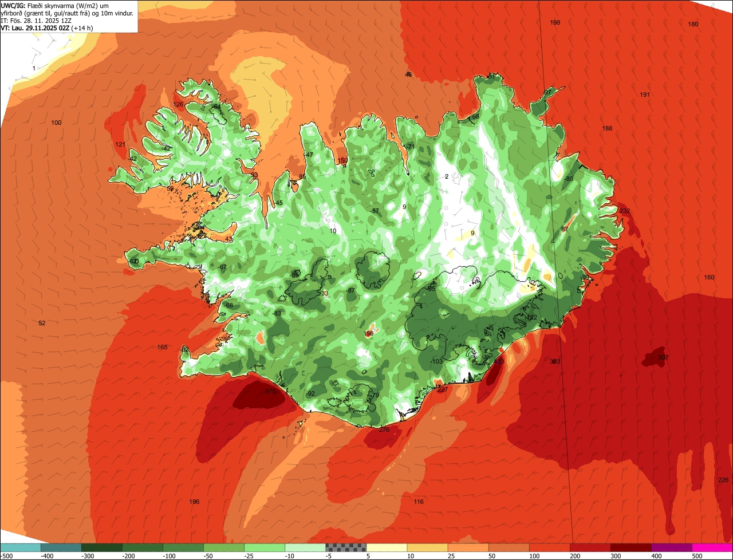Click the initial time line 'IT: Fös. 28. 11. 2025 12Z'
This screenshot has width=733, height=560.
click(x=36, y=20)
